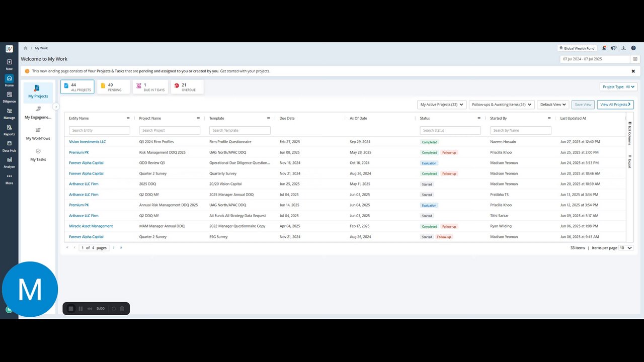Switch to My Workflows tab
Viewport: 644px width, 362px height.
point(38,134)
